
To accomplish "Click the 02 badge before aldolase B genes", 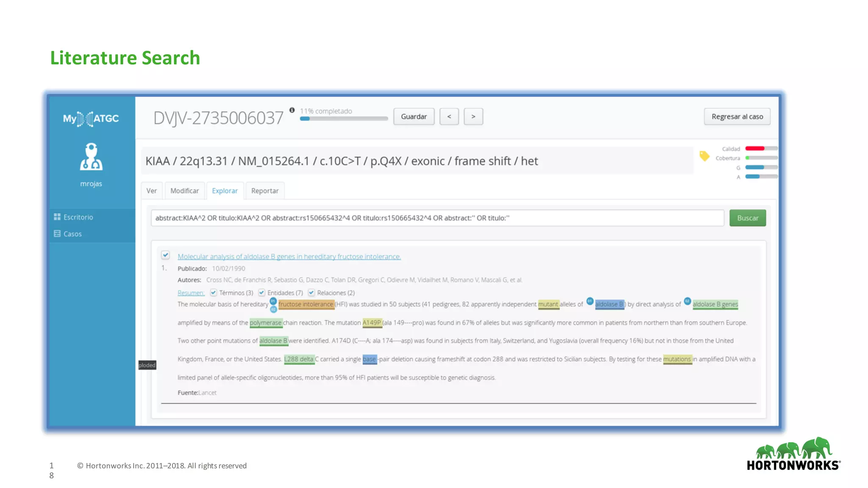I will [687, 301].
